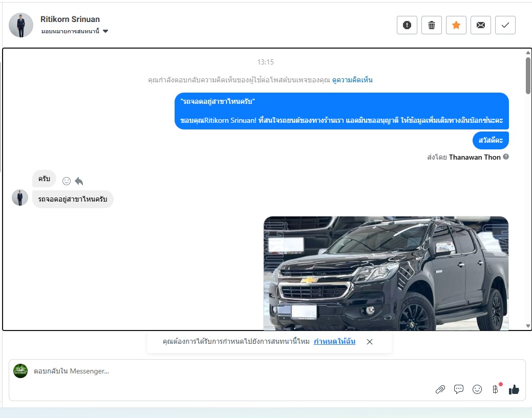Select the blue สวัสดีคะ message bubble
Screen dimensions: 532x418
491,140
